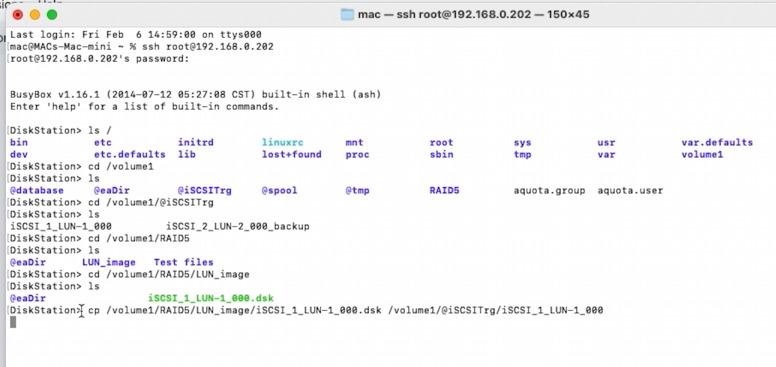
Task: Click the 'sys' directory name
Action: [523, 142]
